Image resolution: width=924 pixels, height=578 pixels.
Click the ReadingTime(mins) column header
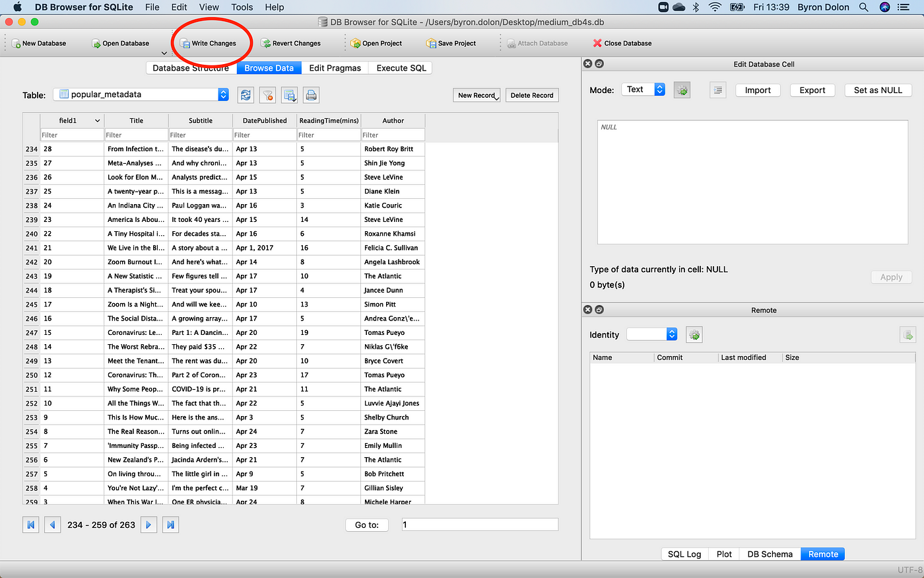[x=329, y=121]
